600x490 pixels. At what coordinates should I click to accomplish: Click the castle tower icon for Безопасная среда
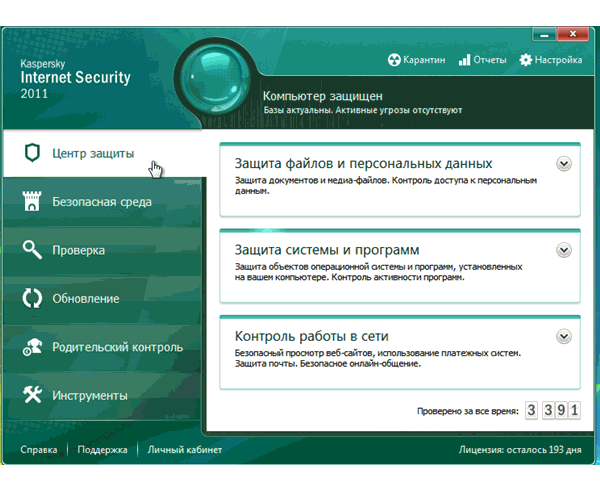[x=32, y=201]
